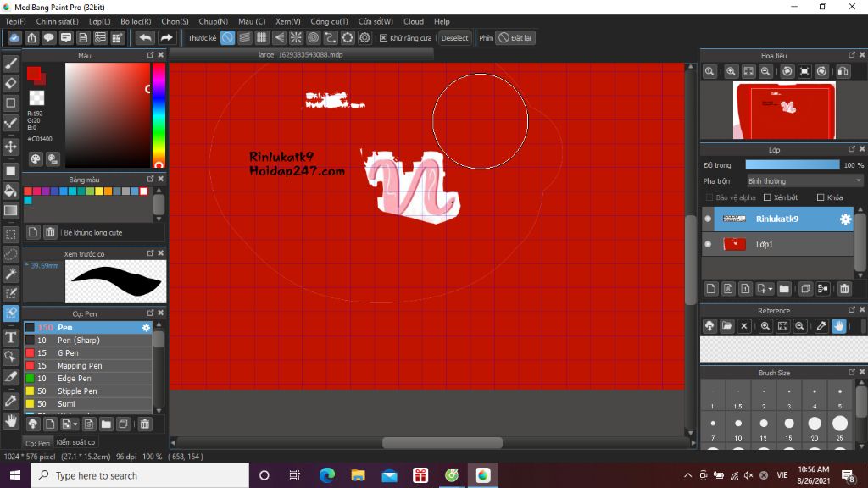Select the rectangular selection tool
The width and height of the screenshot is (868, 488).
click(x=10, y=234)
